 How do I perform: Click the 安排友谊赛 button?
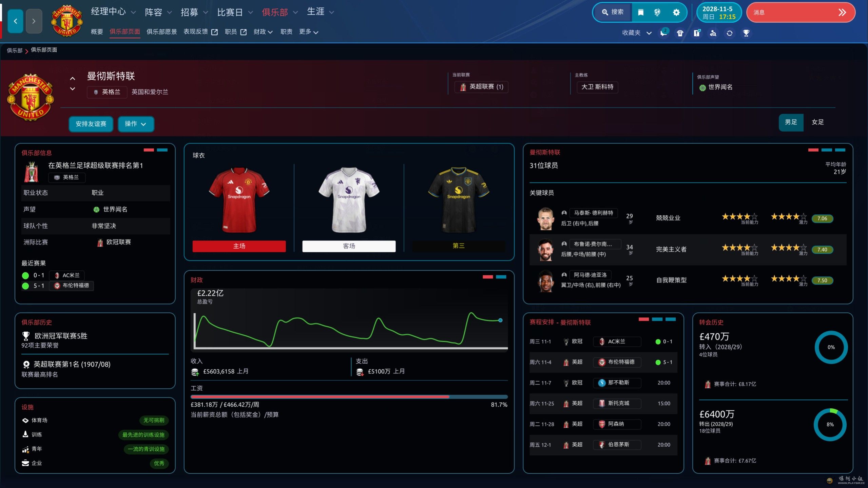91,124
